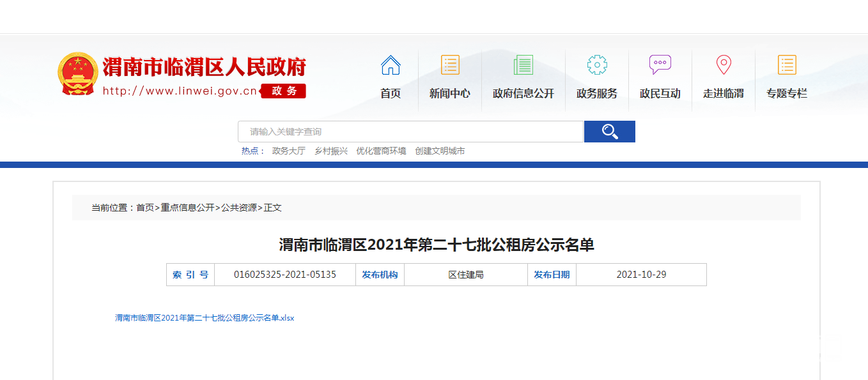
Task: Click the 政府信息公开 document icon
Action: coord(523,65)
